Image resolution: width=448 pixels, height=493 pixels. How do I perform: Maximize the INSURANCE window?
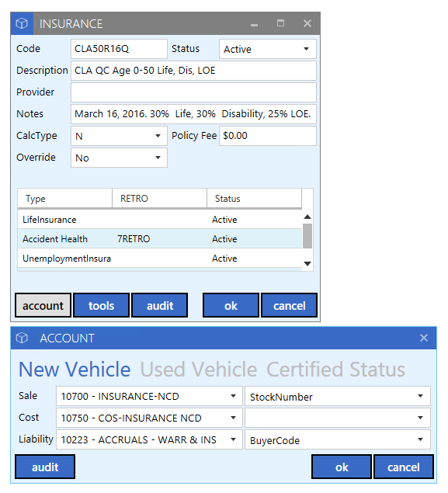pos(280,23)
